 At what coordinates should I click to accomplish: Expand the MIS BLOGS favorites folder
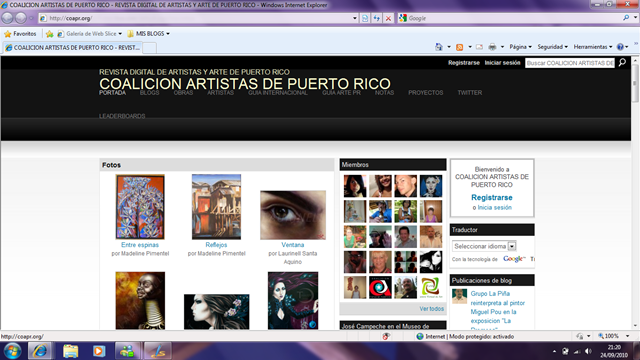click(149, 33)
